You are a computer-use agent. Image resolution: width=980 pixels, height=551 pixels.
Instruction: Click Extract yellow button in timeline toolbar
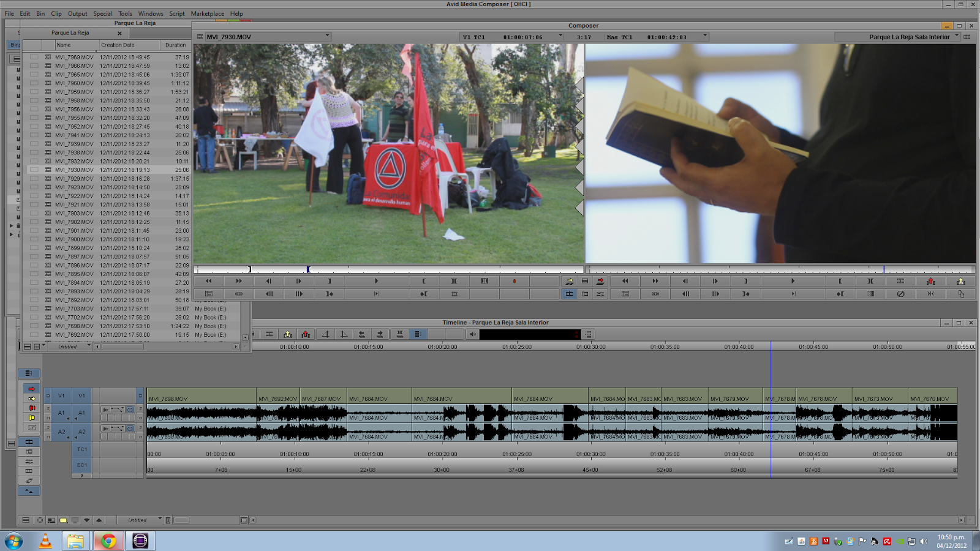287,334
